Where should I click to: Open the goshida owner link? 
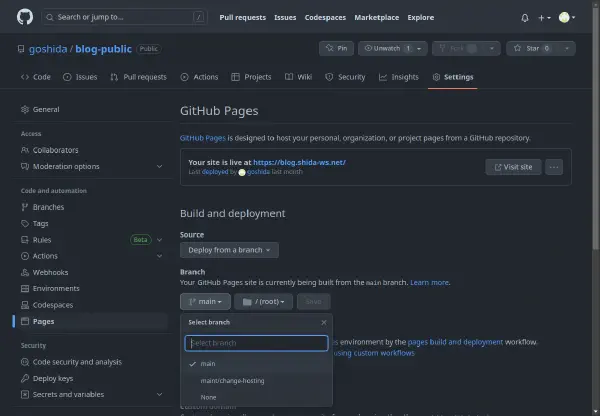[48, 49]
